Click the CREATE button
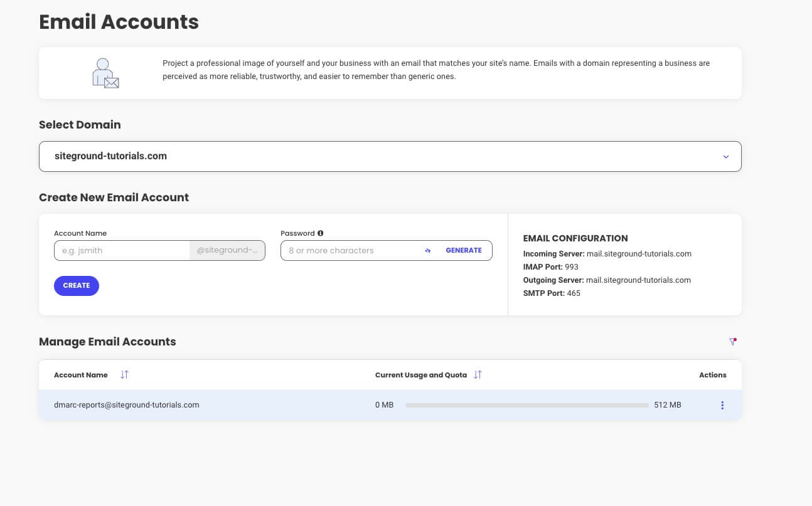The image size is (812, 506). pos(77,285)
